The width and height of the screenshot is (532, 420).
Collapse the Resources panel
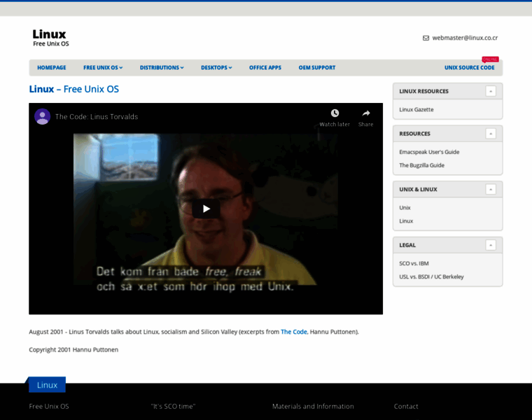coord(491,134)
